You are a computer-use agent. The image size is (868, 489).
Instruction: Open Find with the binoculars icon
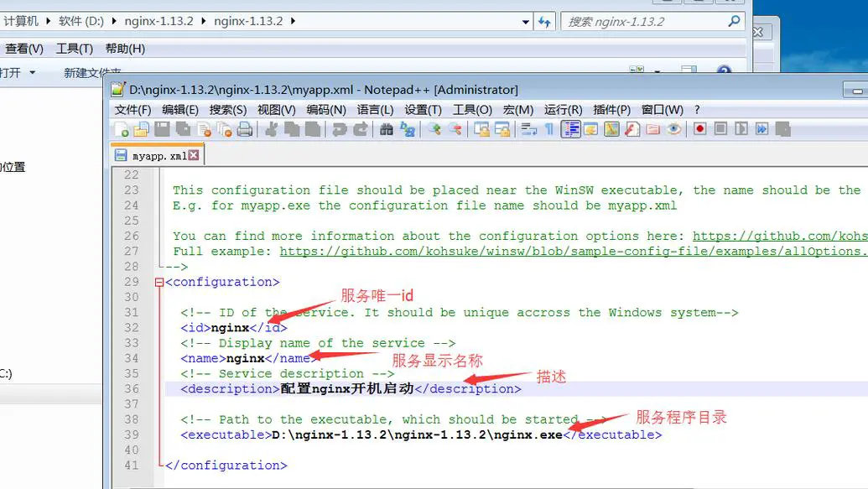[x=387, y=129]
